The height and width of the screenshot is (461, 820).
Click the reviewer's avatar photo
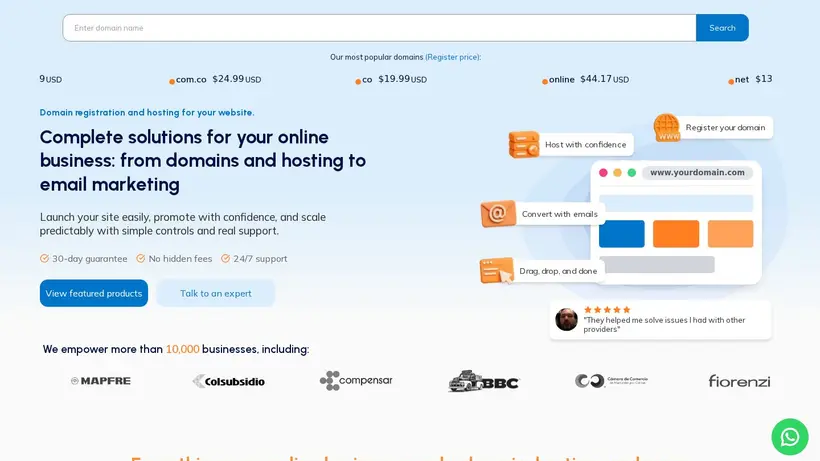566,319
